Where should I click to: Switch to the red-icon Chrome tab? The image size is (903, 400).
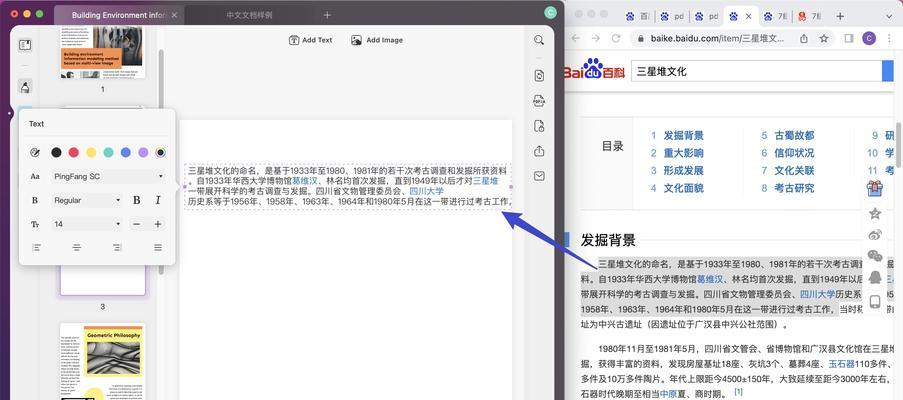coord(809,16)
